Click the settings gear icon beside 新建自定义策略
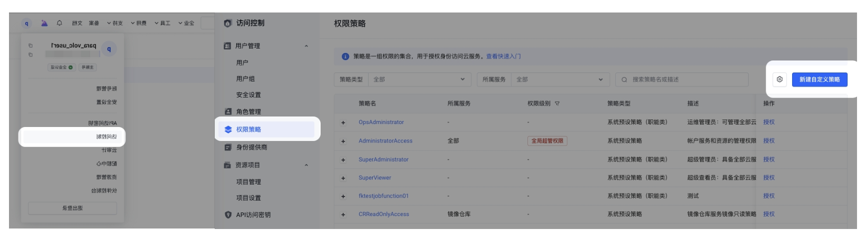The height and width of the screenshot is (243, 868). coord(779,79)
